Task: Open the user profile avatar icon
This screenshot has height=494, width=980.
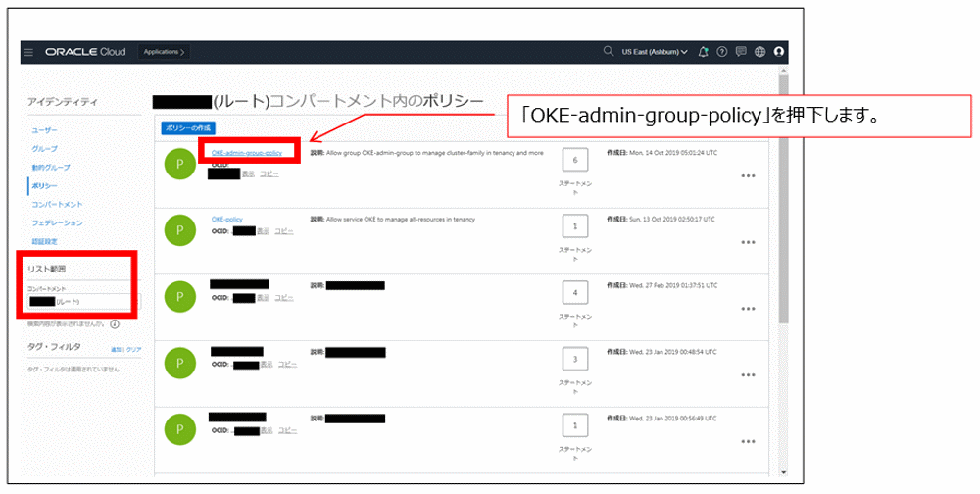Action: click(779, 52)
